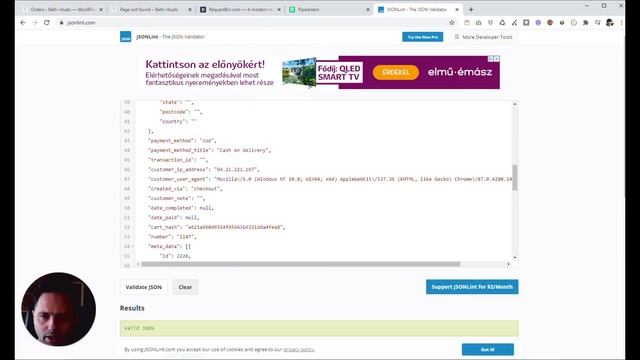
Task: Click the square frame extension icon
Action: pos(526,23)
